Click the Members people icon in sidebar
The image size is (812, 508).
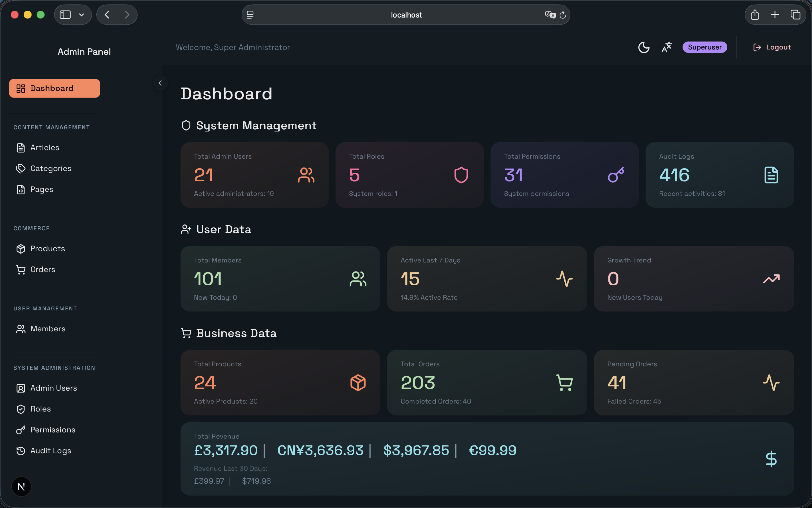point(21,329)
